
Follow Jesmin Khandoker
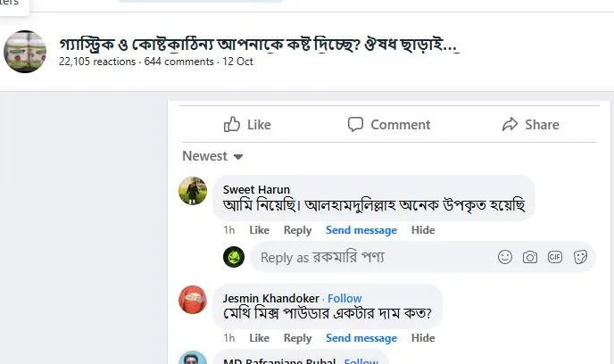pos(344,298)
